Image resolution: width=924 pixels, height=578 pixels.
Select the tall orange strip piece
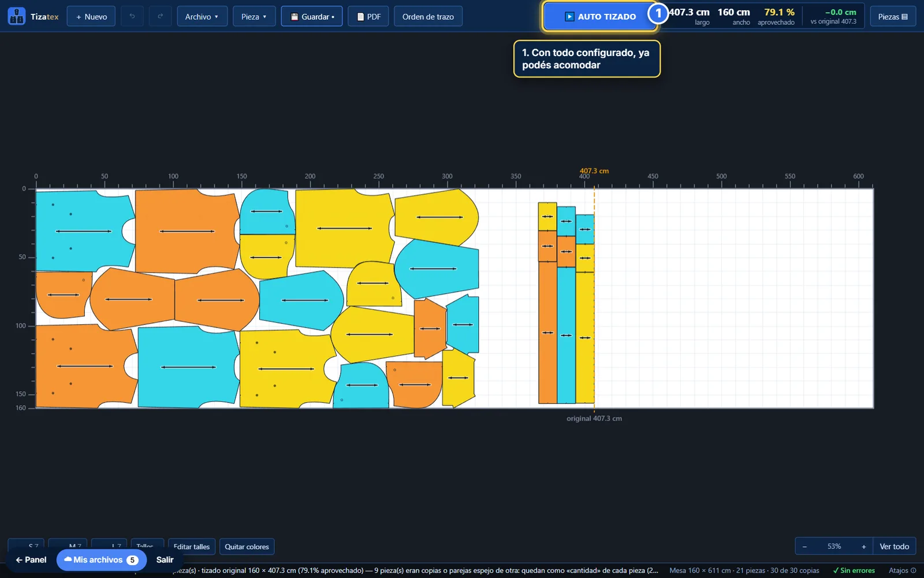547,332
